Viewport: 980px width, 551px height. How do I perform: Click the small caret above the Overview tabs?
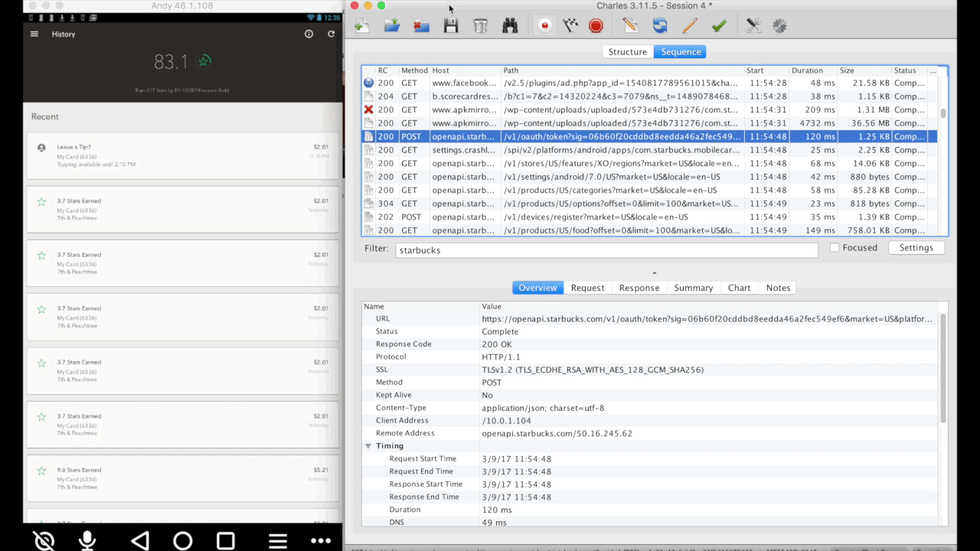click(654, 273)
